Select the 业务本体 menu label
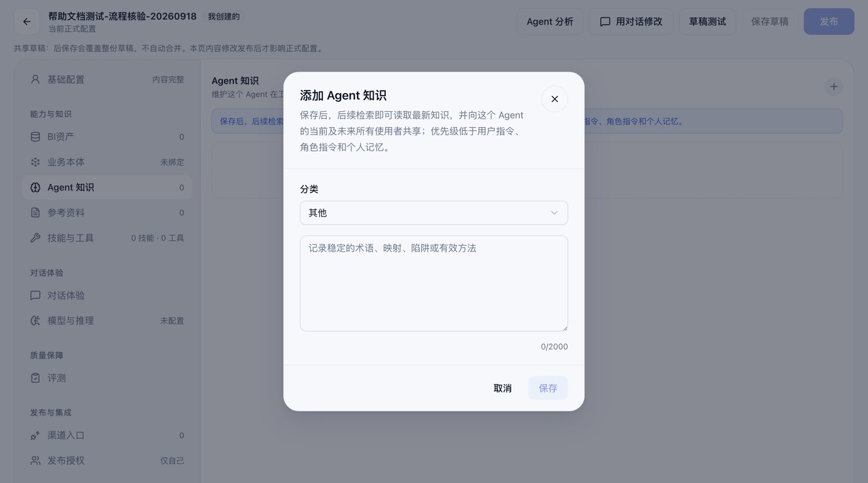 [66, 162]
